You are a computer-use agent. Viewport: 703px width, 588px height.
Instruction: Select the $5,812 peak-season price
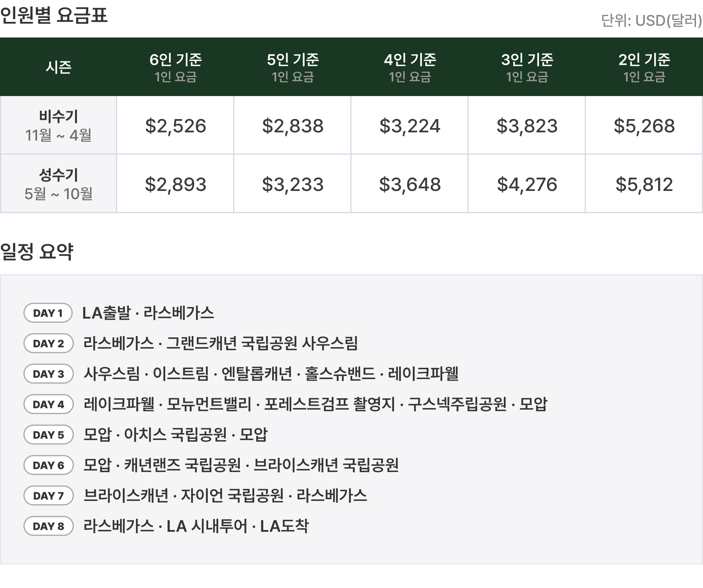click(x=644, y=184)
